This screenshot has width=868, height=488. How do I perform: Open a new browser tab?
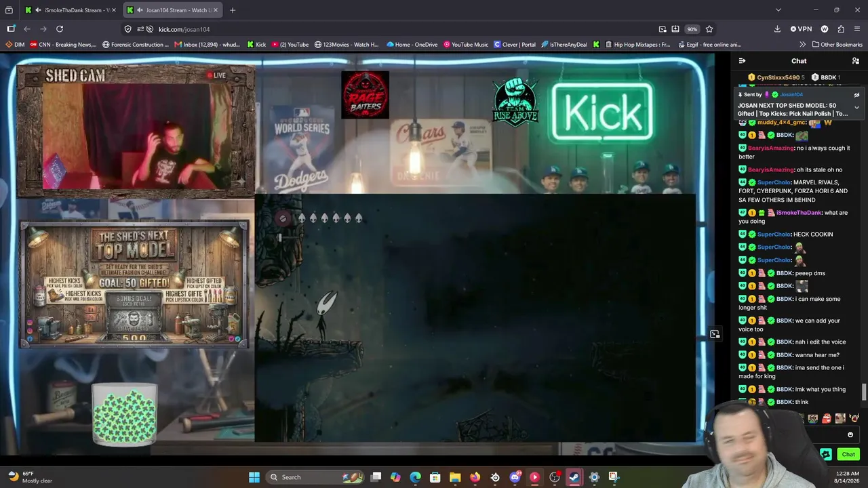[233, 10]
